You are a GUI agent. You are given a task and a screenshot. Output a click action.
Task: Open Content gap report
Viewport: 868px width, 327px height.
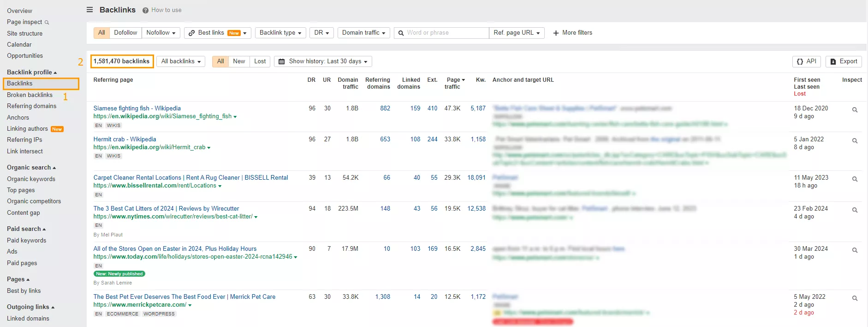pyautogui.click(x=24, y=213)
